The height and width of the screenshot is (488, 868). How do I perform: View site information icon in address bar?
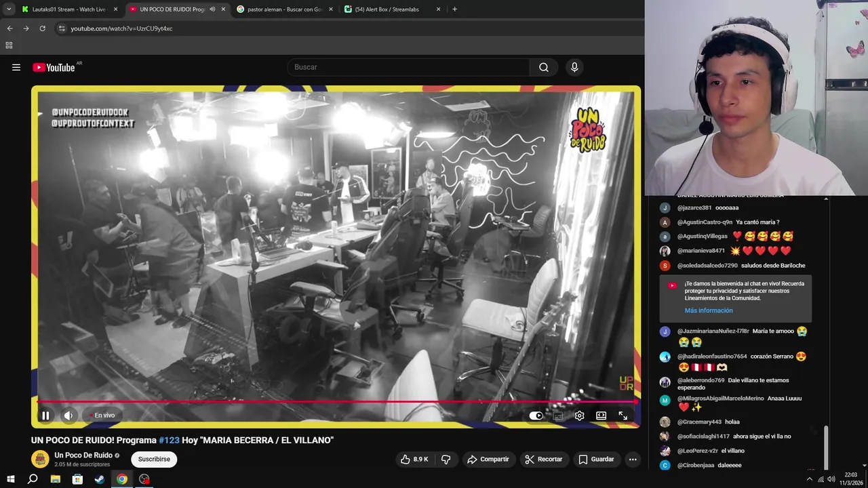[x=62, y=28]
